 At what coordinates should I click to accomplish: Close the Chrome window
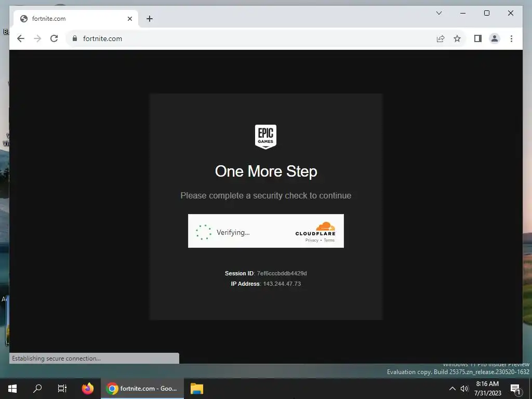coord(510,13)
